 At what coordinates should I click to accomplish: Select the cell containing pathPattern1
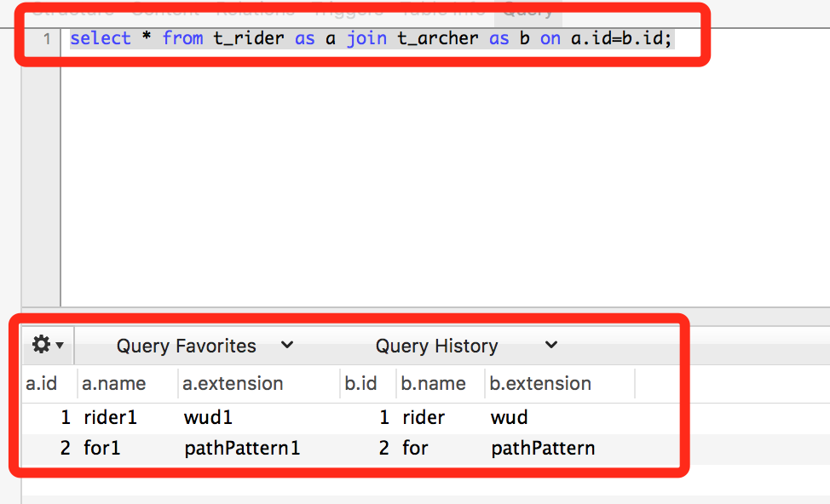tap(242, 449)
